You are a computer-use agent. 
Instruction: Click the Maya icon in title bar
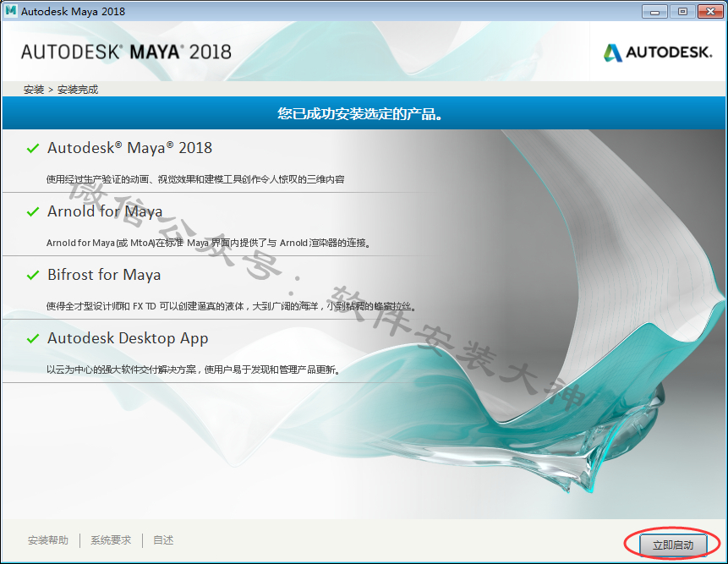click(11, 11)
